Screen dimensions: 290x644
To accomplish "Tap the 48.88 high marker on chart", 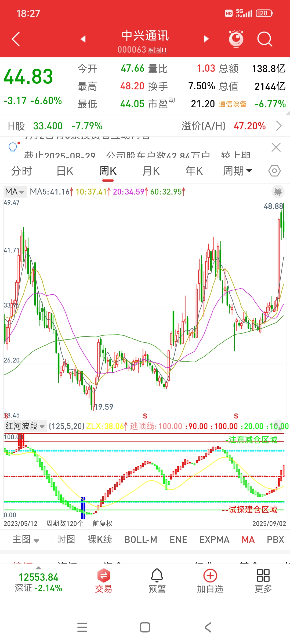I will 273,206.
